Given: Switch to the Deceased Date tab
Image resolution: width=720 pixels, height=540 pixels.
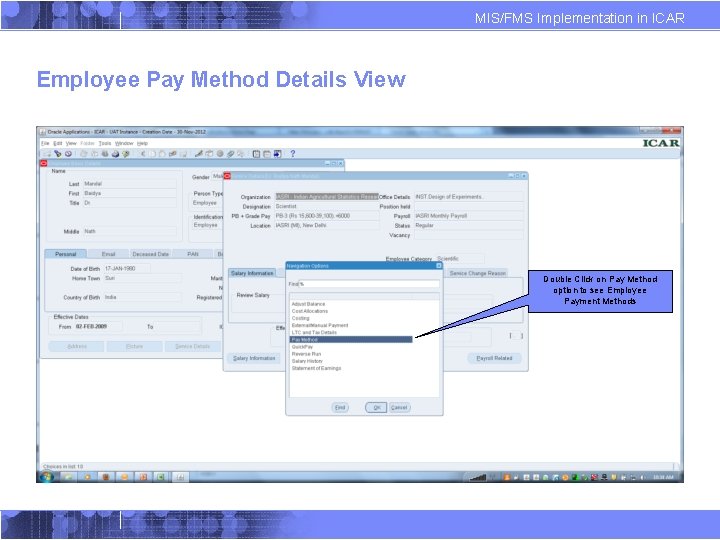Looking at the screenshot, I should [x=151, y=254].
